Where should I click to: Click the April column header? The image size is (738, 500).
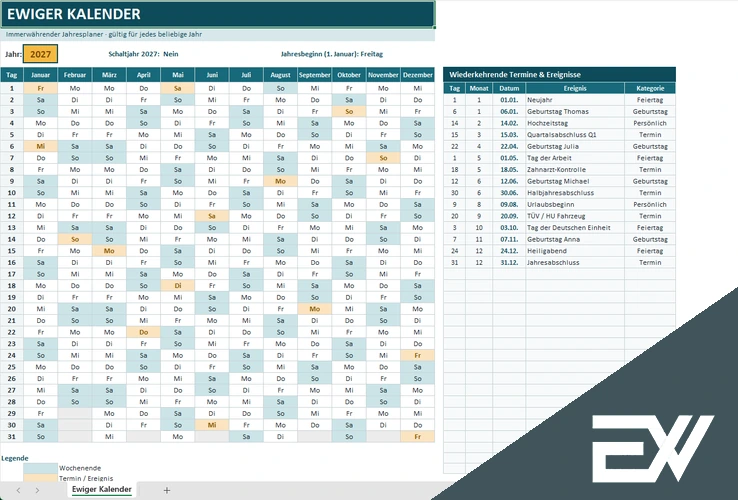point(144,75)
